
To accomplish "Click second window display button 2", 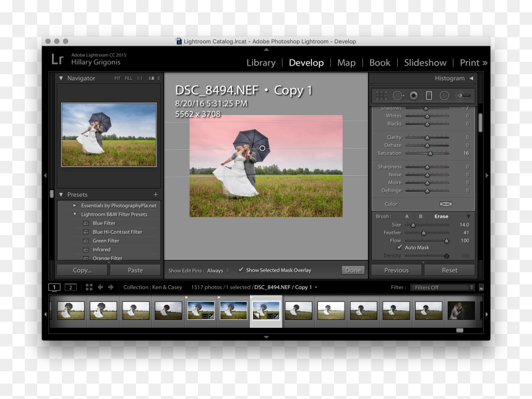I will (x=71, y=288).
